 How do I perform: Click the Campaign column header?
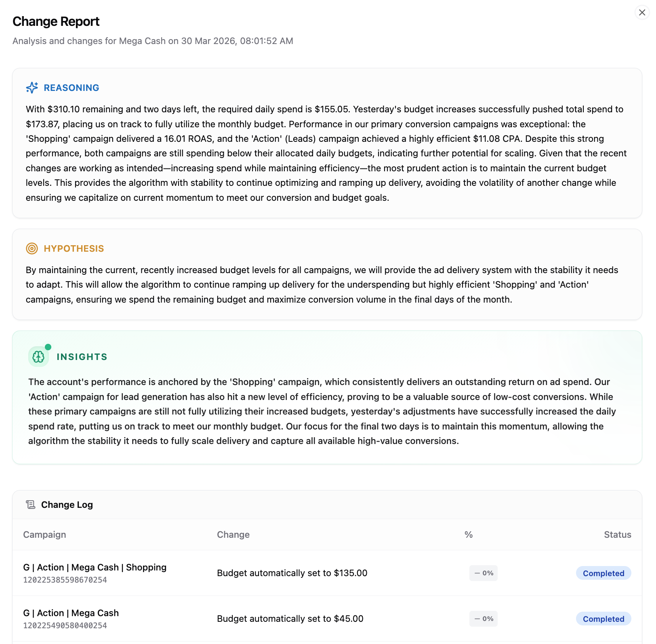[44, 535]
